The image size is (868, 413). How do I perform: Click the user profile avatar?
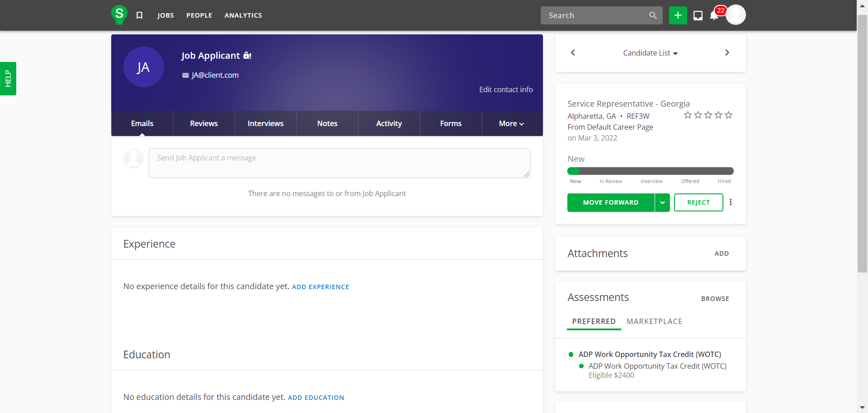736,15
